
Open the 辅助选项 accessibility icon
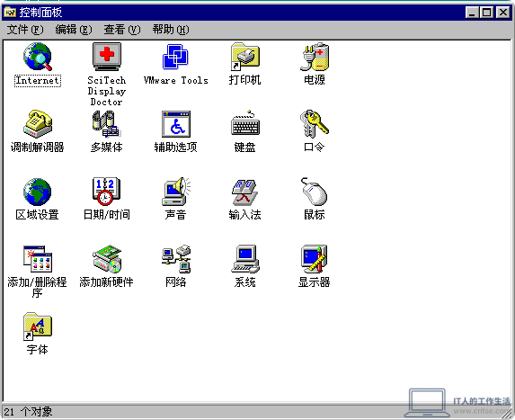click(x=176, y=124)
